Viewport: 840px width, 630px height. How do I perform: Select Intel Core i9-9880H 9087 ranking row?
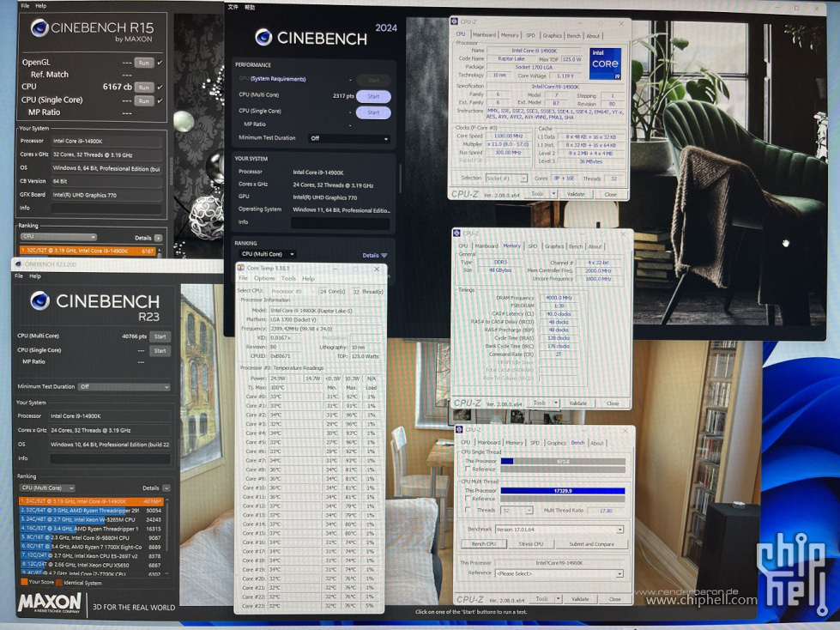91,538
